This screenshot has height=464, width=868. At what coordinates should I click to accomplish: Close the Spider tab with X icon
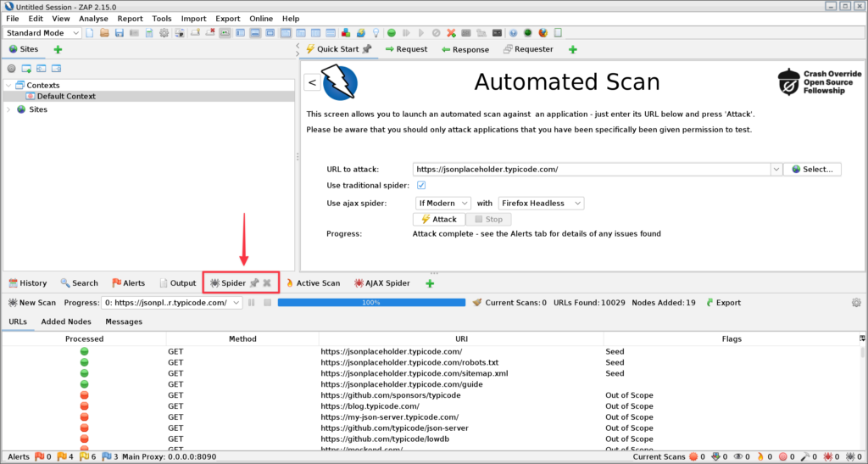[x=267, y=283]
